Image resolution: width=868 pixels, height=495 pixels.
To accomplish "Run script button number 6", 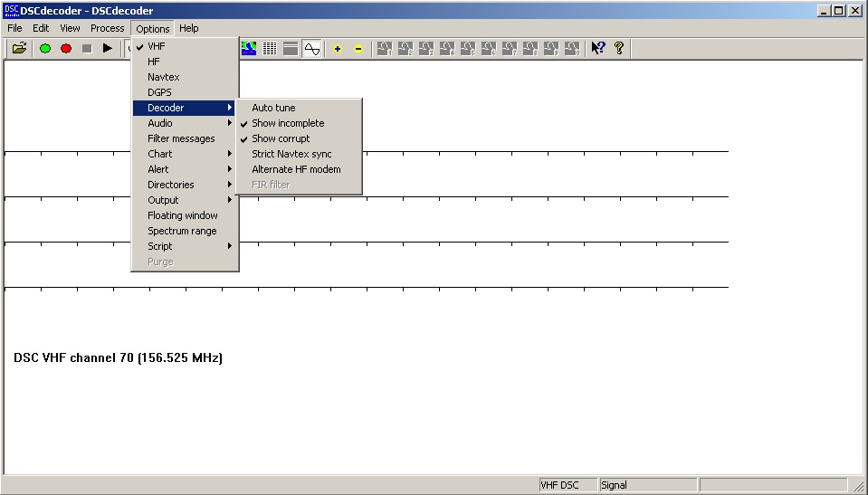I will 489,49.
